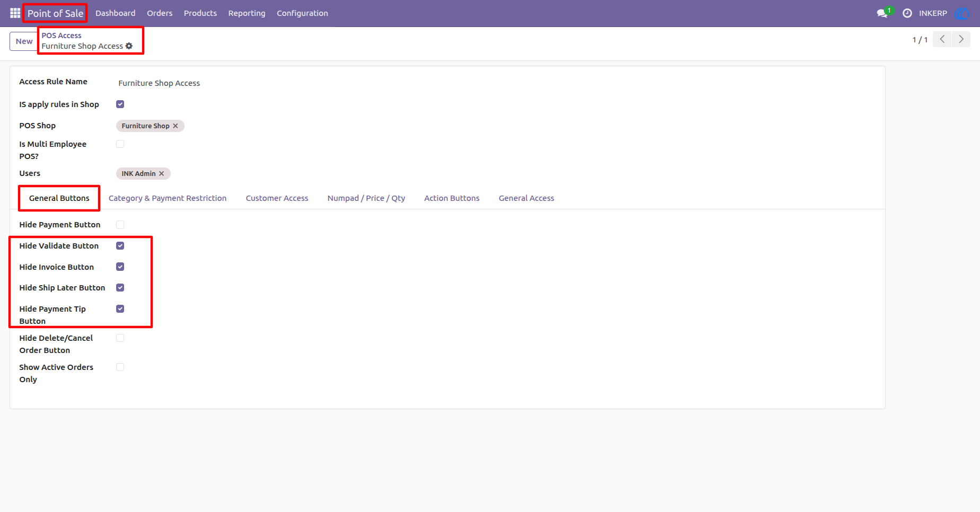Open the Orders menu
This screenshot has height=512, width=980.
160,13
